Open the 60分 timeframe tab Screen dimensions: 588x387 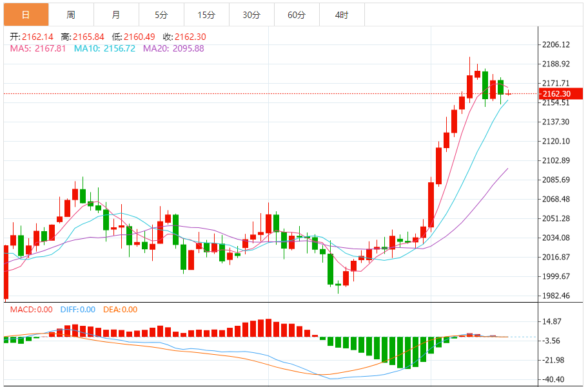pyautogui.click(x=297, y=15)
